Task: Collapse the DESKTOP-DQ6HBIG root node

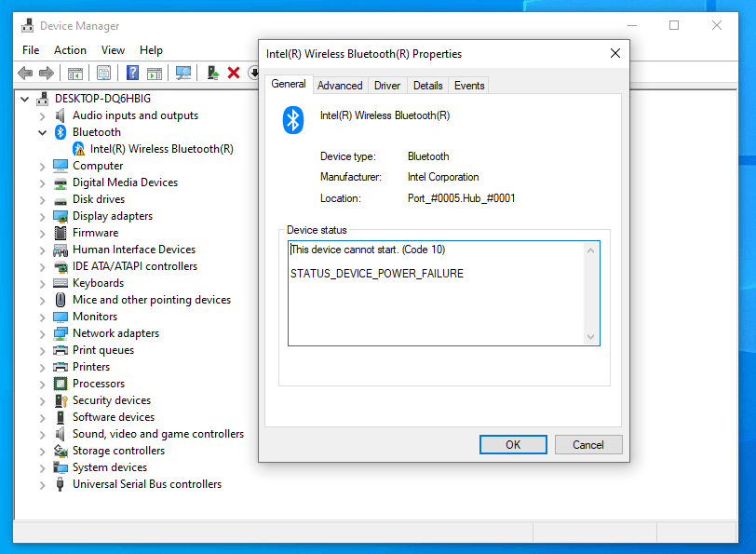Action: (x=24, y=98)
